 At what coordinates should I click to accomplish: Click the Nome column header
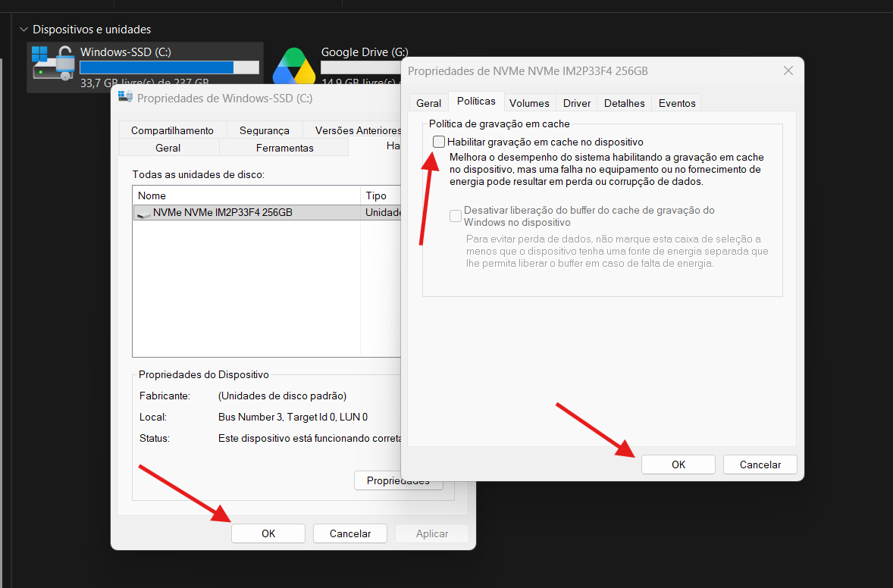(x=246, y=195)
